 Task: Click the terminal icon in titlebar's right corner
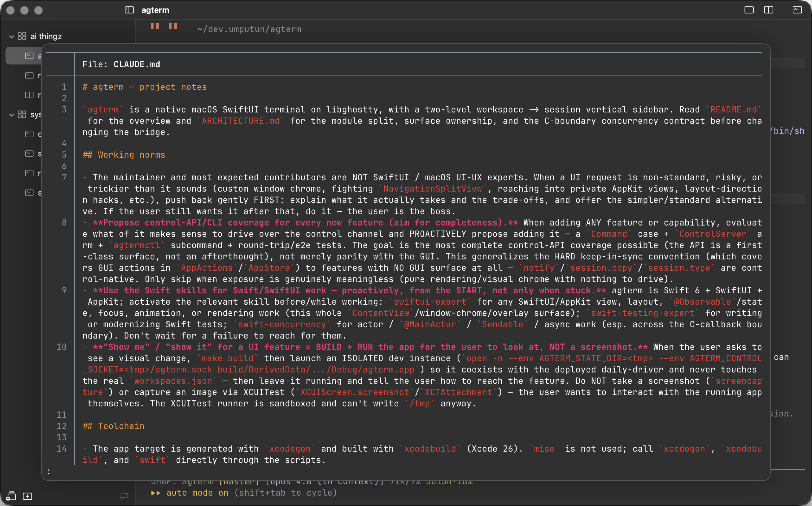click(797, 10)
